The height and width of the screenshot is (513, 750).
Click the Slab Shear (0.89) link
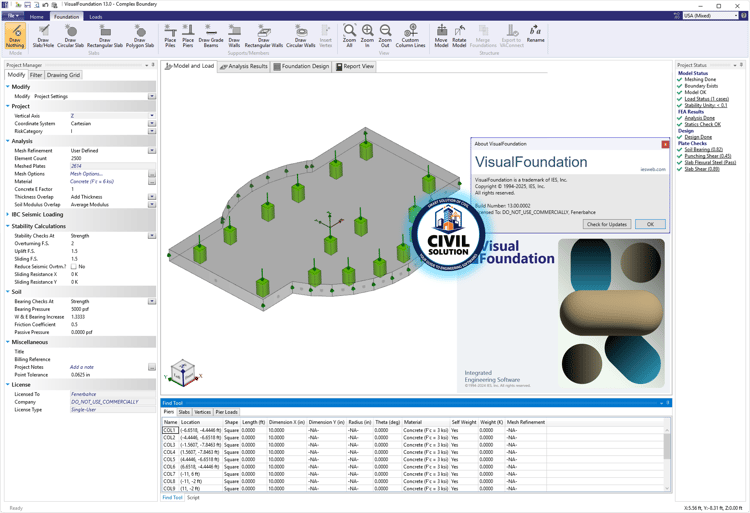[702, 169]
